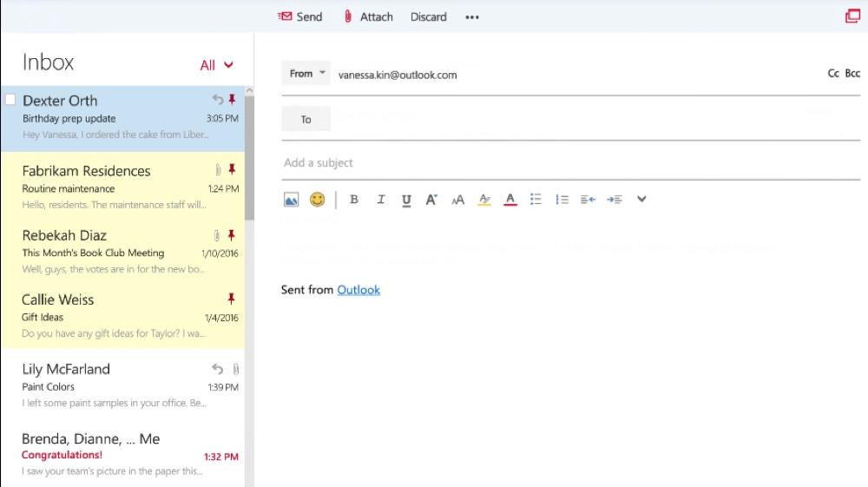868x487 pixels.
Task: Insert a picture into the message
Action: [x=291, y=200]
